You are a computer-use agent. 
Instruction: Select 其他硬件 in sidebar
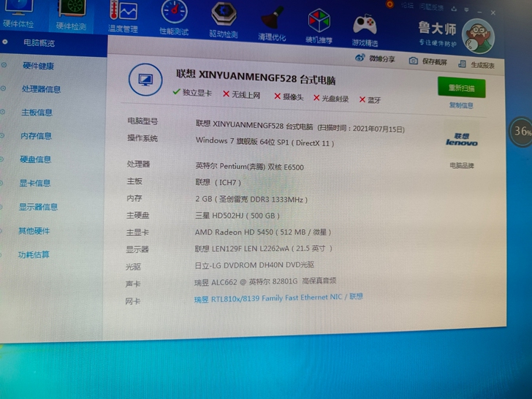click(34, 231)
